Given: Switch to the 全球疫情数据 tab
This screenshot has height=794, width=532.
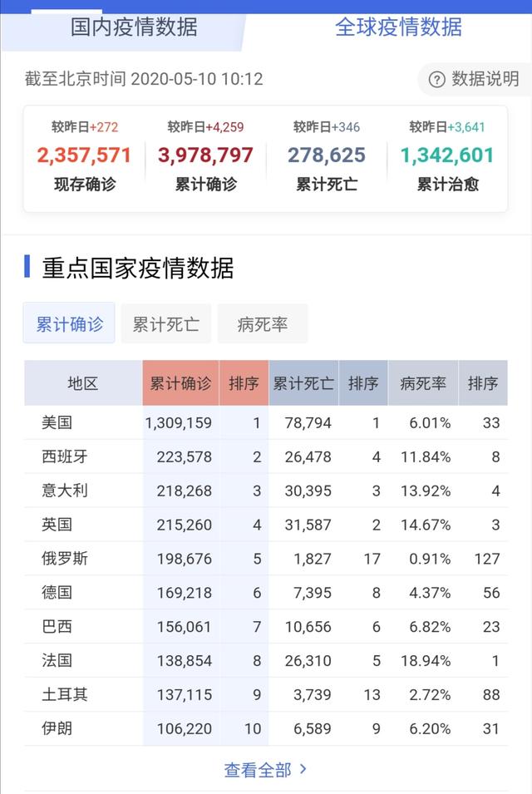Looking at the screenshot, I should 398,27.
